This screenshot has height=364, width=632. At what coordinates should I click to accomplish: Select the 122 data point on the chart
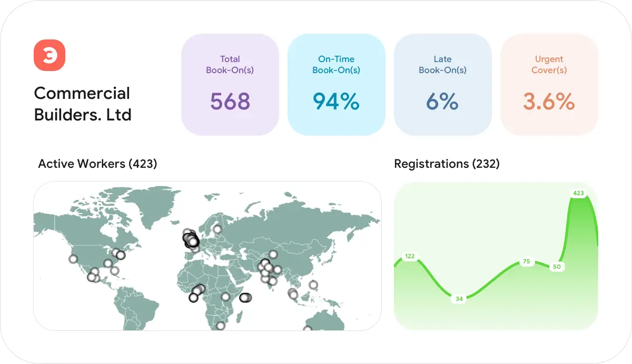coord(410,257)
